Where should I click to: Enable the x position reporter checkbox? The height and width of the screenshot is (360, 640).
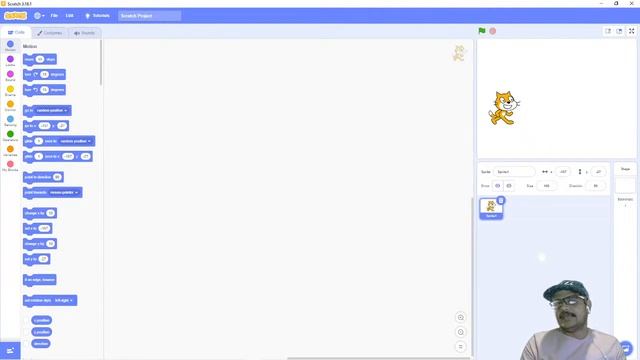(27, 320)
